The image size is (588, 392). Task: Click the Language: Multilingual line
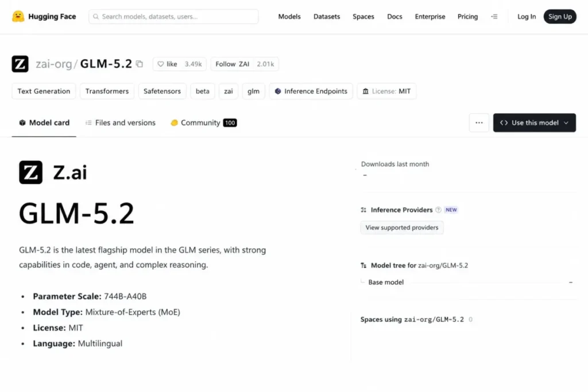tap(78, 344)
